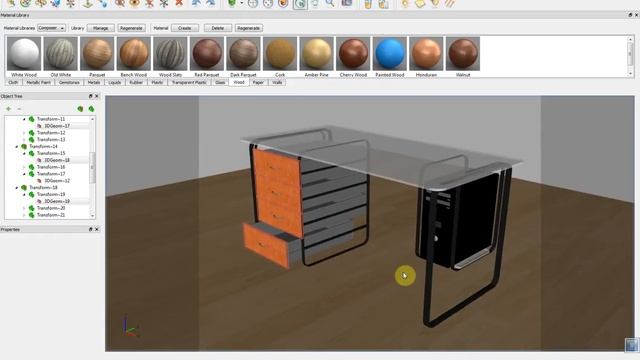Click the 3DGeom-12 geometry icon
Viewport: 640px width, 360px height.
40,180
